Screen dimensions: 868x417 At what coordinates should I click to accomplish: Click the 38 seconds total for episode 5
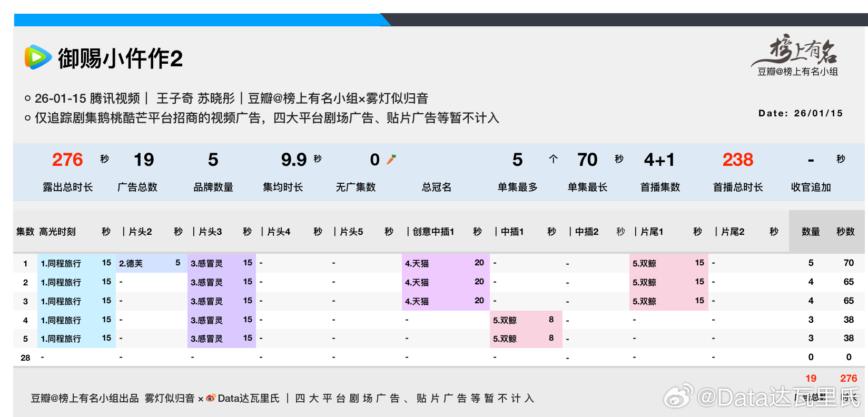(849, 338)
